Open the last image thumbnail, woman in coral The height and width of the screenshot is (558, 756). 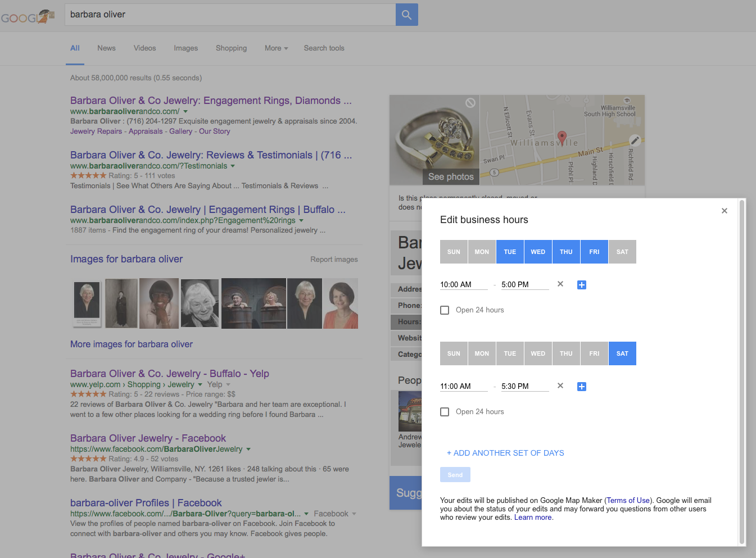pyautogui.click(x=341, y=303)
